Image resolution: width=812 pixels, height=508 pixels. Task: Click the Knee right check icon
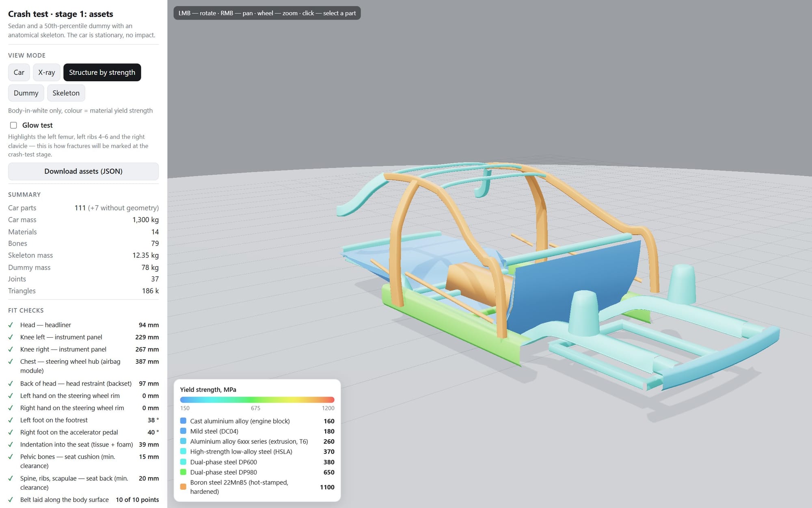(x=11, y=350)
